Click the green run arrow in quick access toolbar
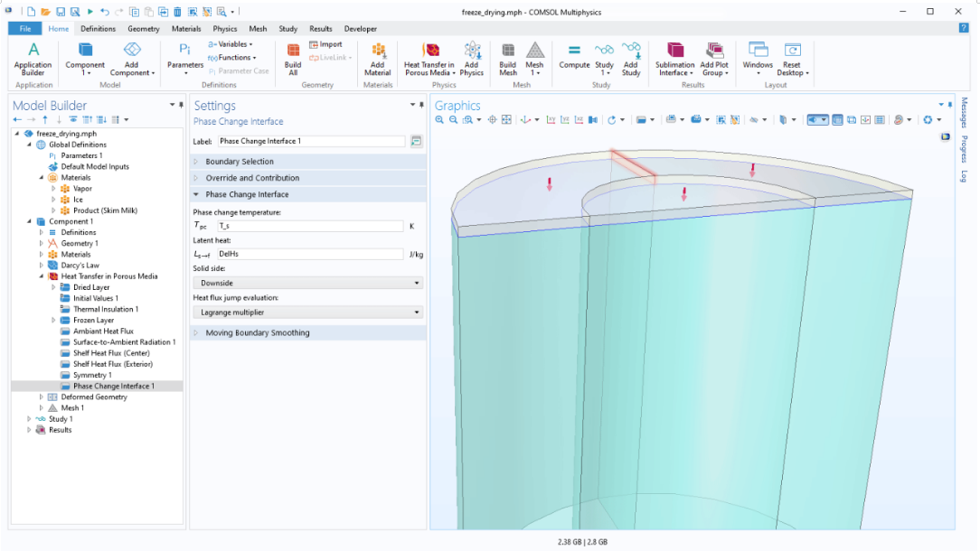The height and width of the screenshot is (551, 980). [x=90, y=12]
